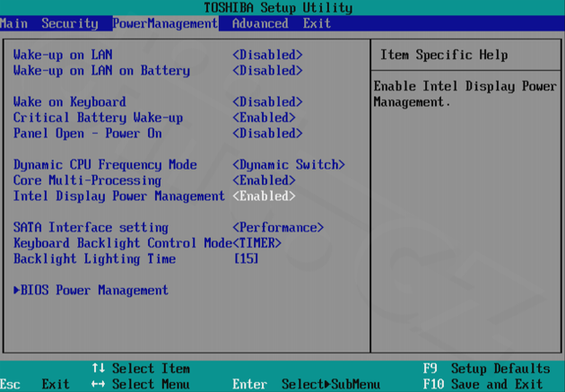
Task: Toggle Core Multi-Processing Enabled value
Action: tap(264, 180)
